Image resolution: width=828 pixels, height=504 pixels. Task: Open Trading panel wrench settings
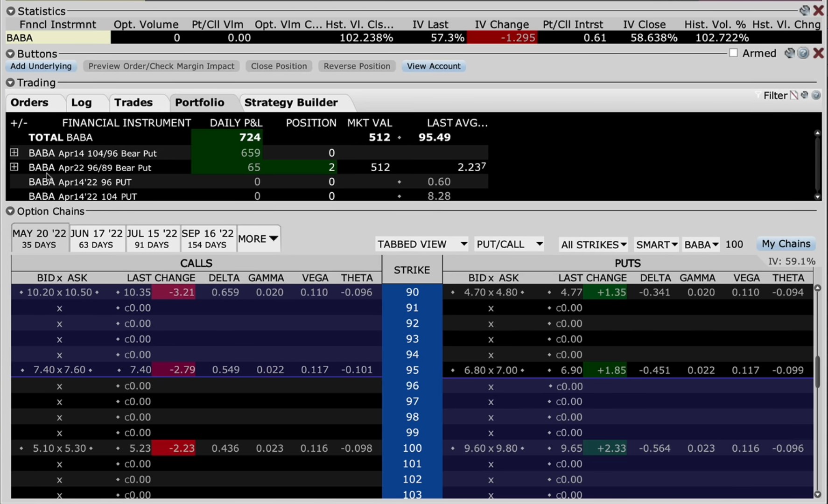[805, 95]
